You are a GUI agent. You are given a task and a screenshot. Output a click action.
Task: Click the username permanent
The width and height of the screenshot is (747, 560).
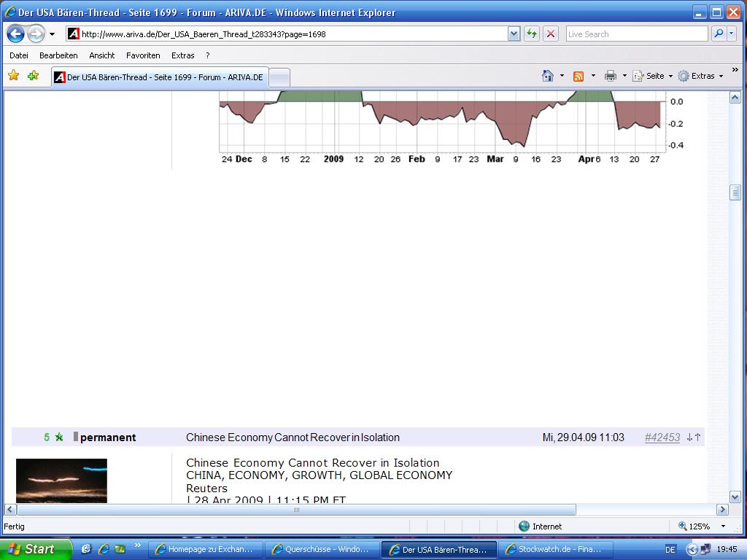coord(108,437)
